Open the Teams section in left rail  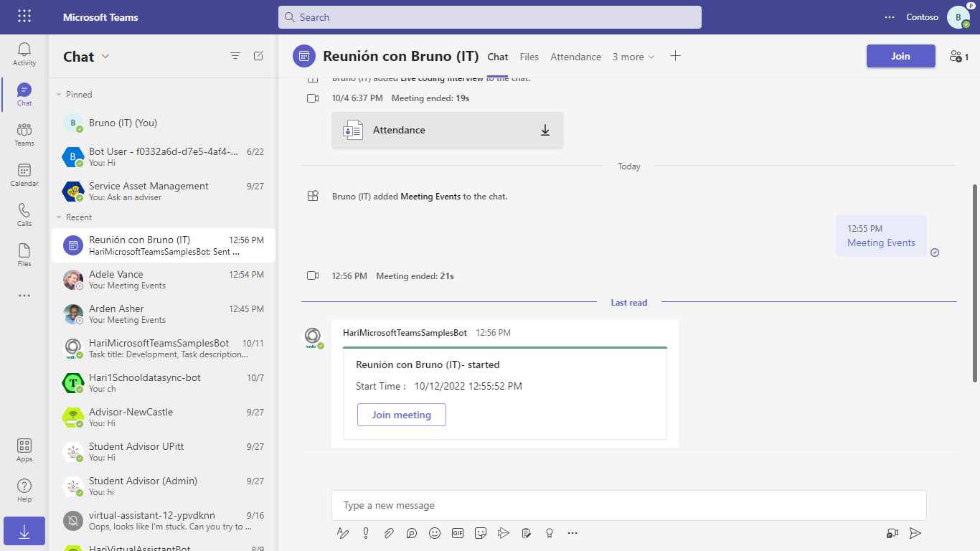[24, 134]
